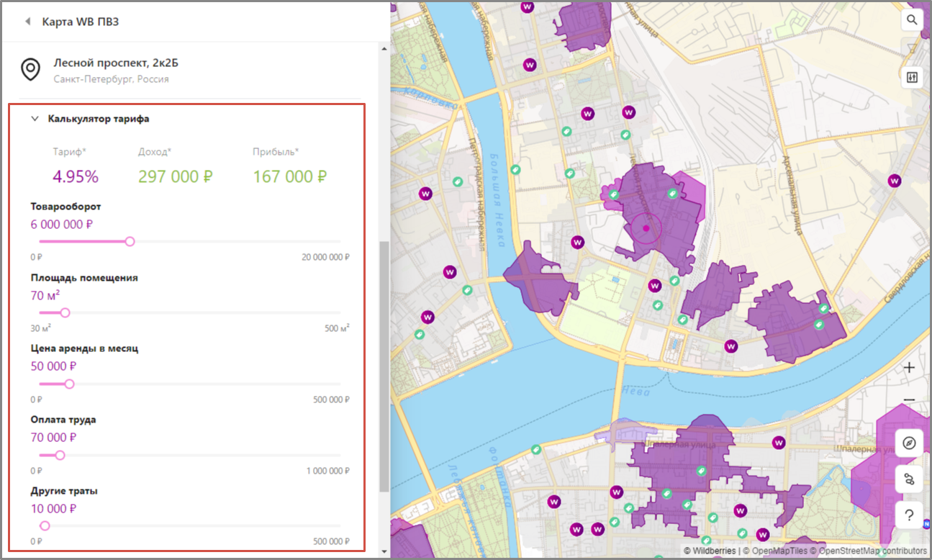The image size is (932, 560).
Task: Click the Другие траты slider handle
Action: coord(45,526)
